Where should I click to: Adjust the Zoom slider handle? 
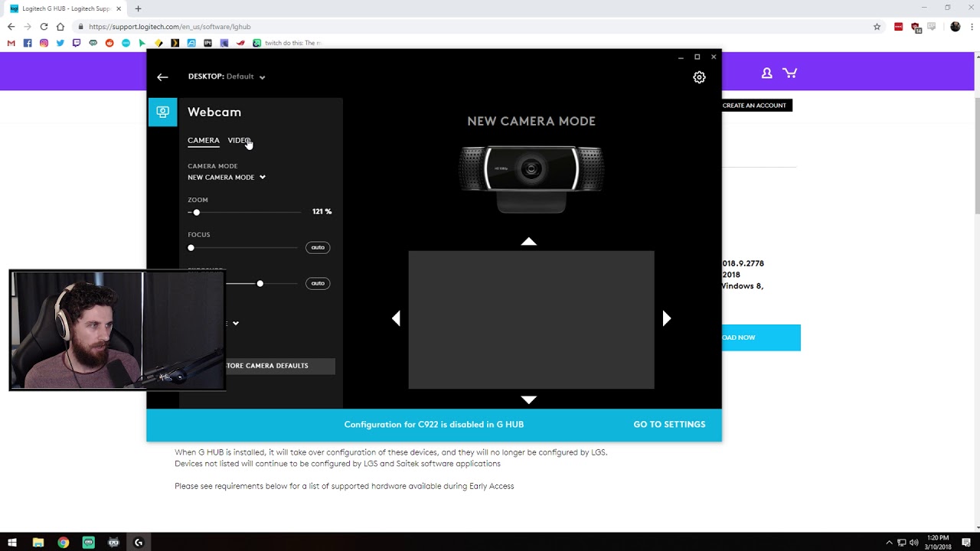tap(196, 212)
